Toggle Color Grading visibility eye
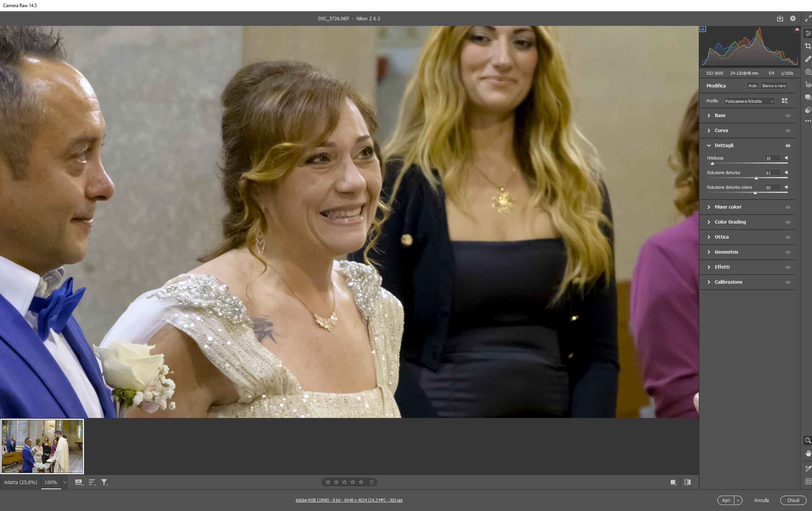The height and width of the screenshot is (511, 812). [x=788, y=222]
